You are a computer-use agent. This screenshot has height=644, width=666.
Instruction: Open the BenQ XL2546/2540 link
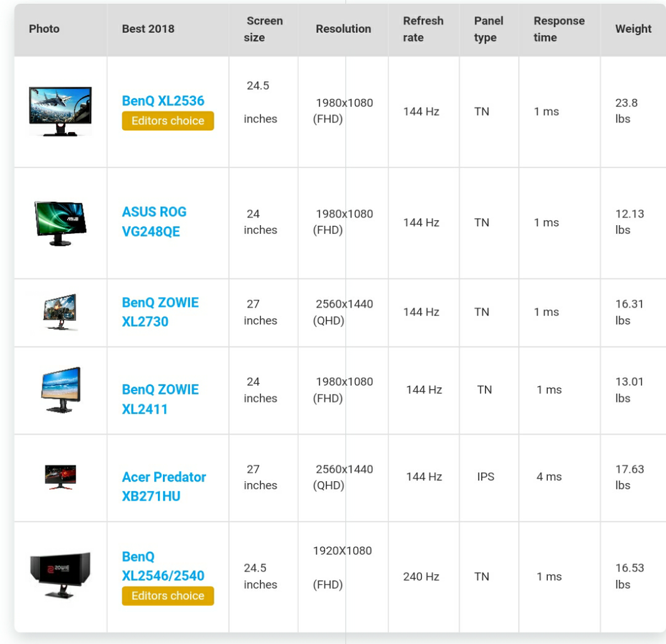click(163, 566)
